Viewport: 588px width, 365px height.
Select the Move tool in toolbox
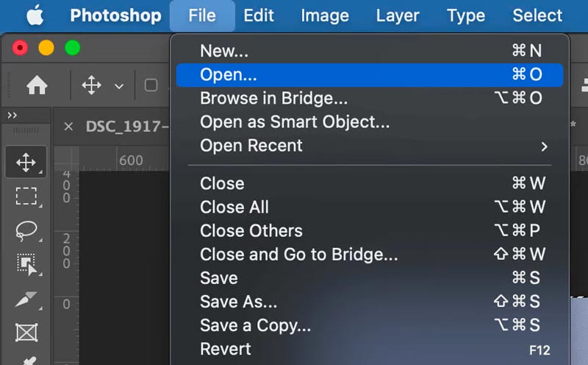tap(26, 162)
